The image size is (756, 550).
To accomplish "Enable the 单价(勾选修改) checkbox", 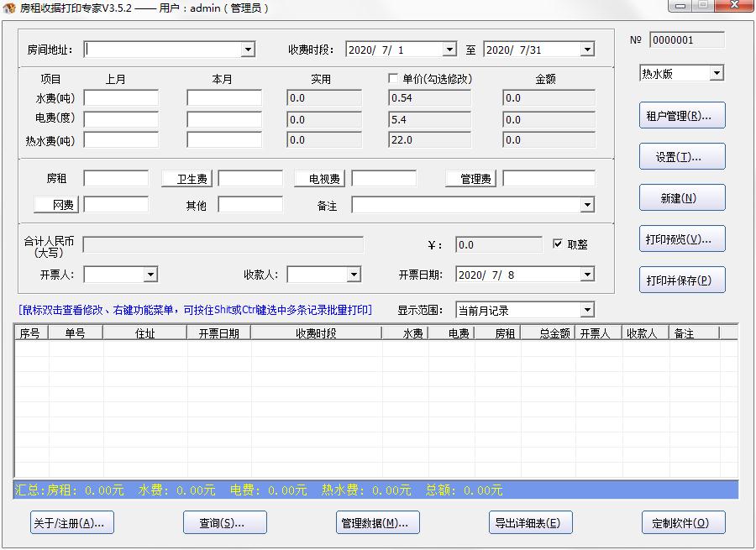I will tap(393, 79).
